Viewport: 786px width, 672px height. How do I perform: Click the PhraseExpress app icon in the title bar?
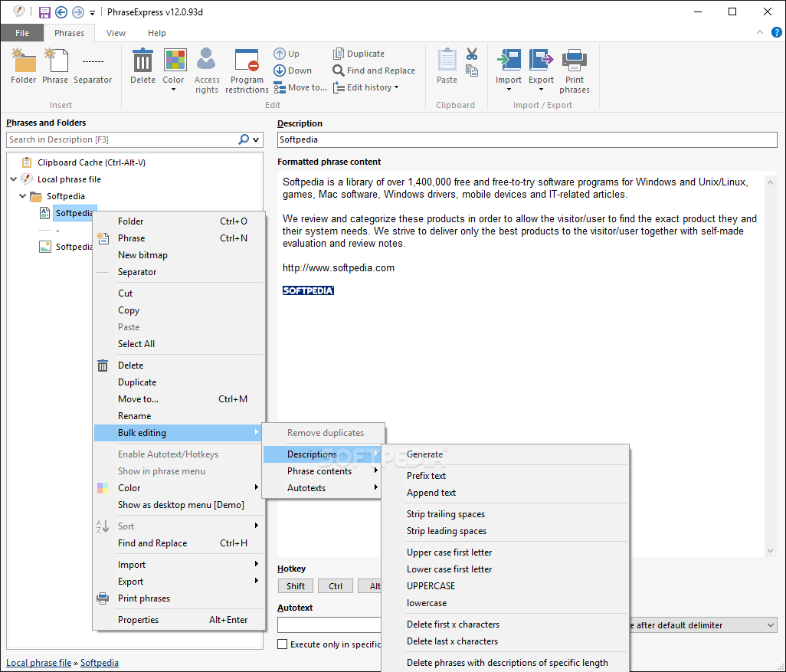click(19, 11)
